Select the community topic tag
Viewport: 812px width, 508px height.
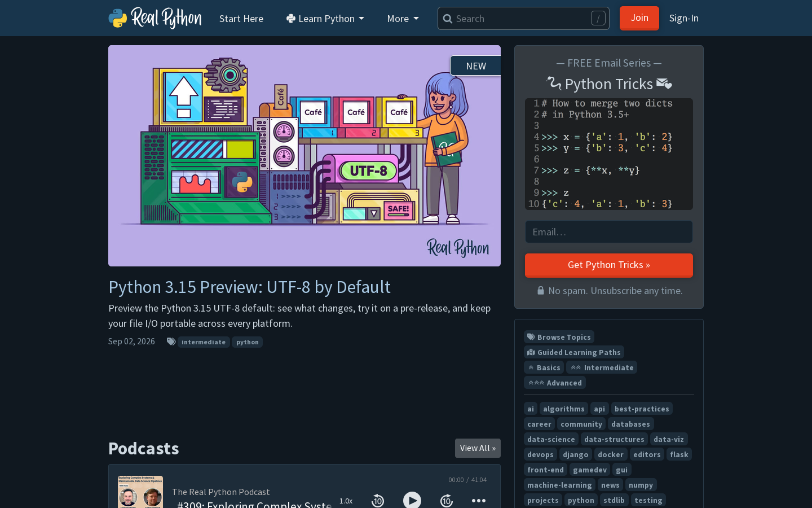tap(581, 424)
